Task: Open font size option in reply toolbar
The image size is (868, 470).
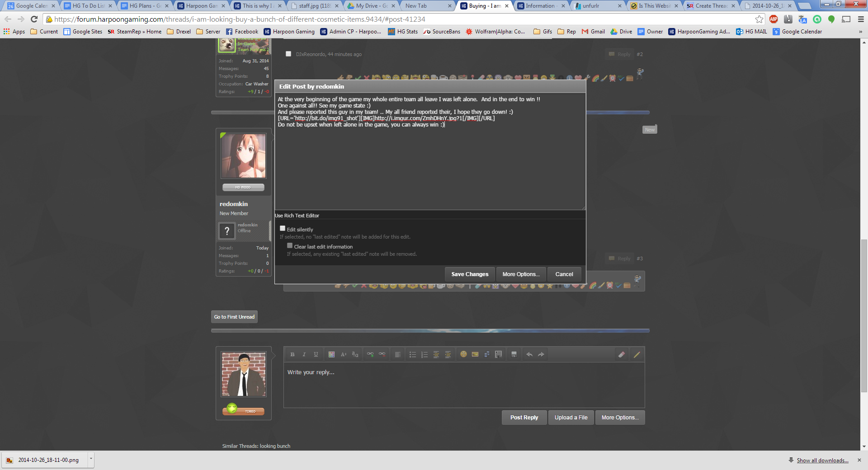Action: 344,355
